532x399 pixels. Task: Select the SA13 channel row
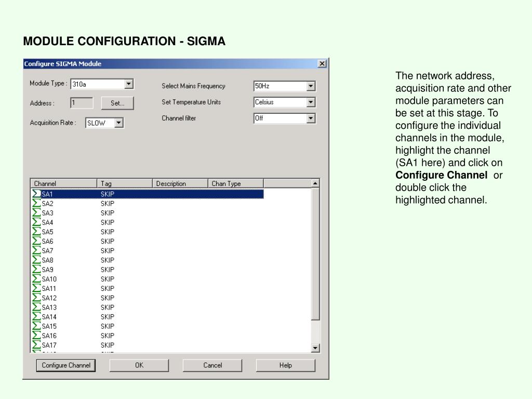[x=148, y=307]
